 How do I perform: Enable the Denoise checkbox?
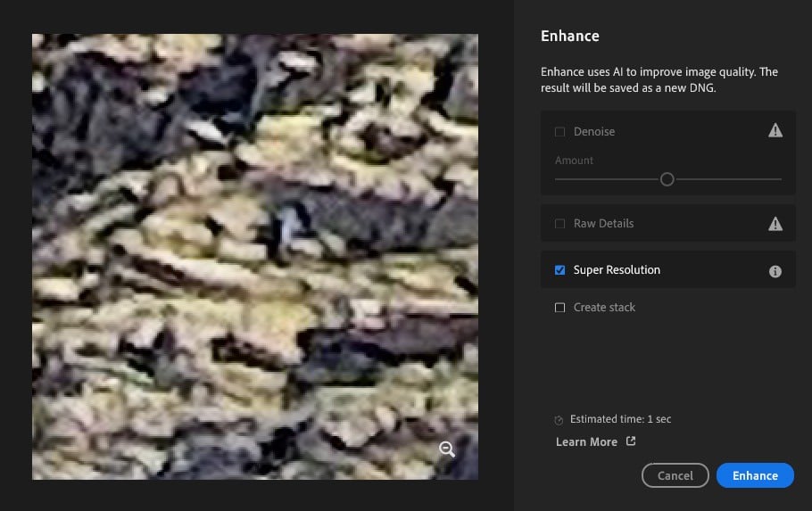(x=560, y=132)
